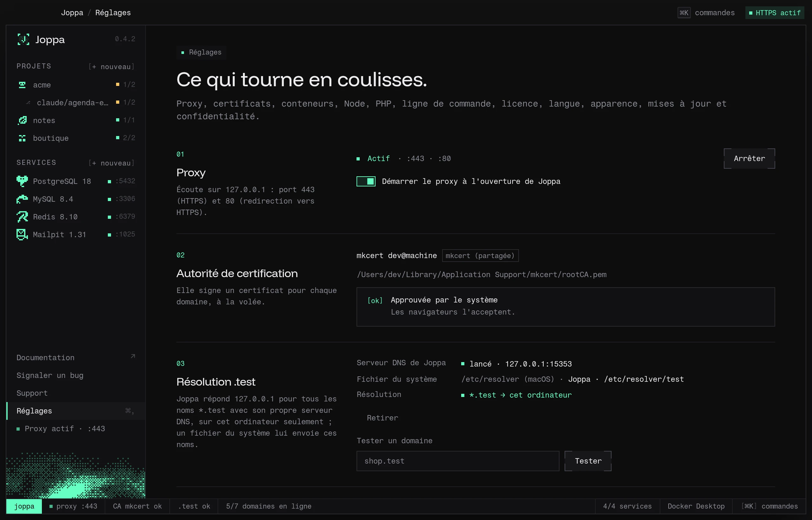Select MySQL 8.4 service
Viewport: 812px width, 520px height.
coord(76,199)
